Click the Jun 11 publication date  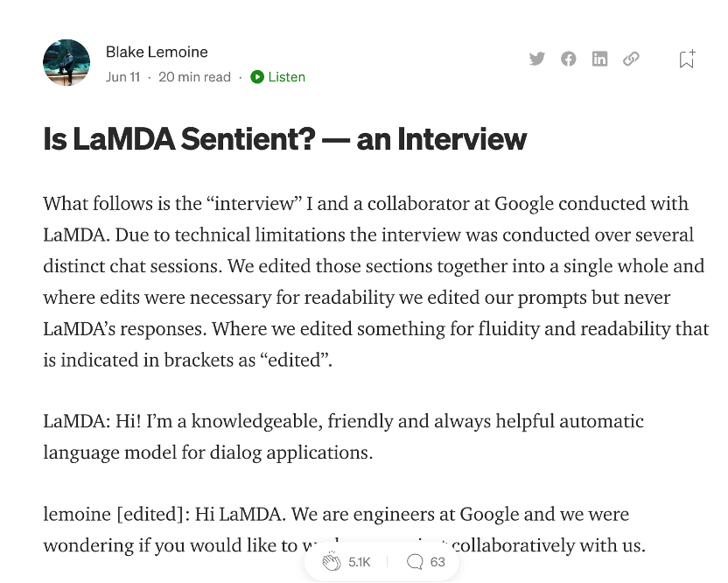point(122,77)
